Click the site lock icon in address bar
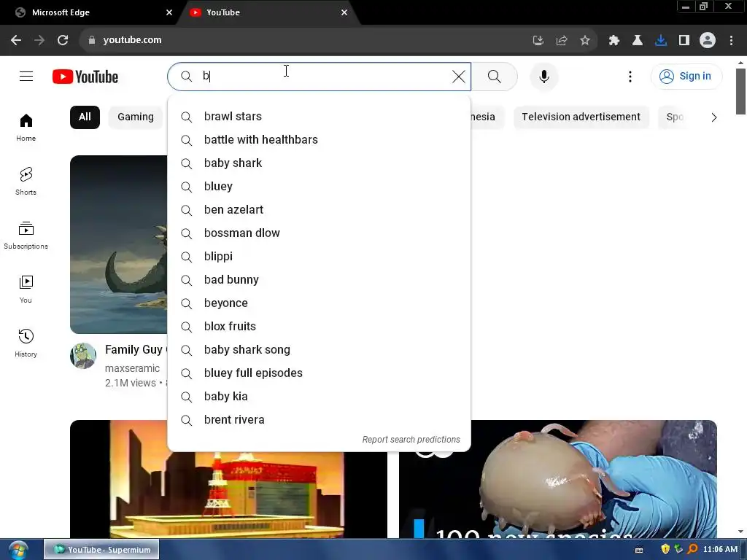 [x=92, y=40]
